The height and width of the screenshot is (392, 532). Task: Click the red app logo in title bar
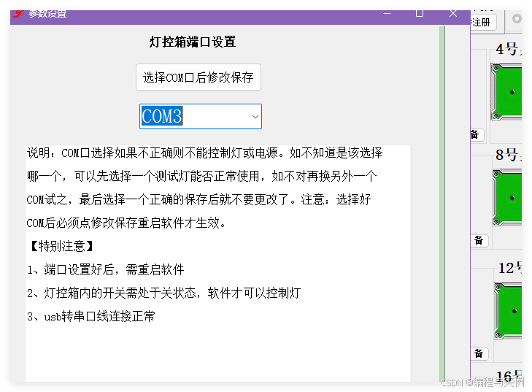pos(18,14)
